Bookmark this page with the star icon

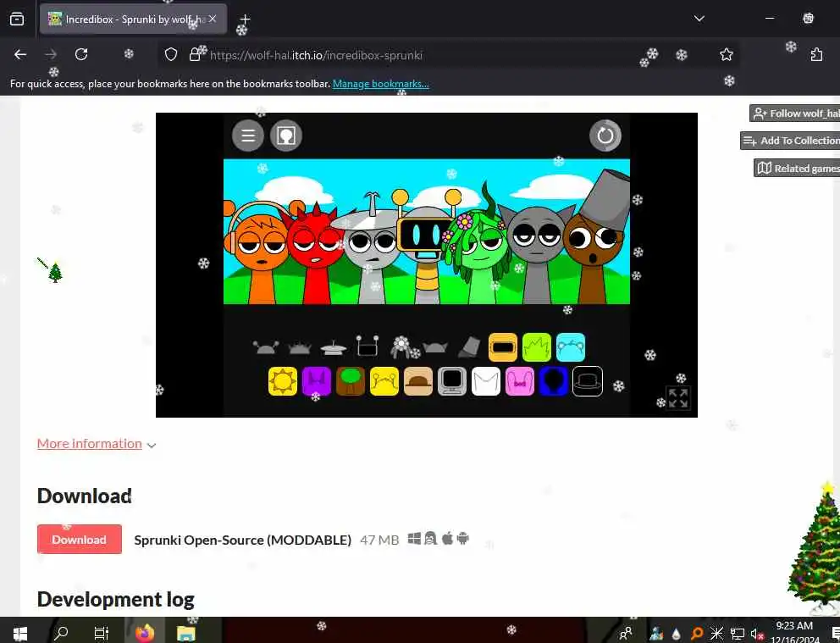pos(727,55)
